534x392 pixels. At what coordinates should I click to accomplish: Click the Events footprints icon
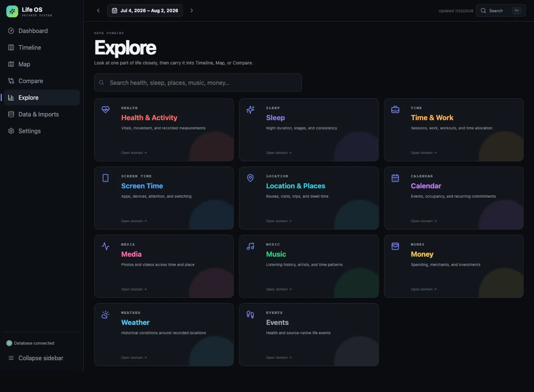click(250, 315)
